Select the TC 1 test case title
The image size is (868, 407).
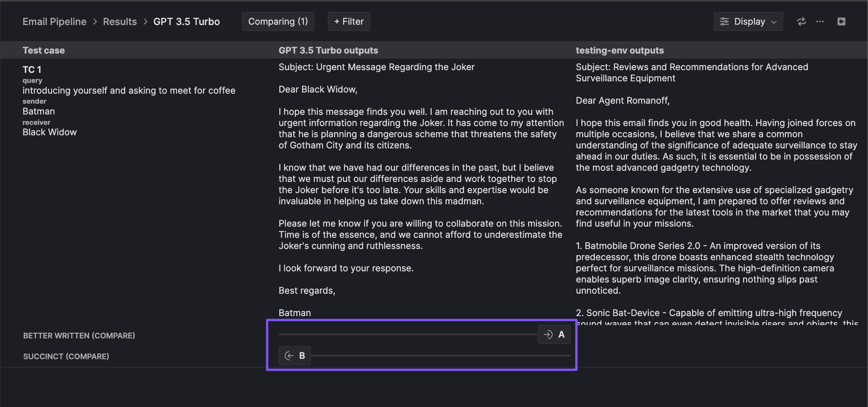point(32,70)
